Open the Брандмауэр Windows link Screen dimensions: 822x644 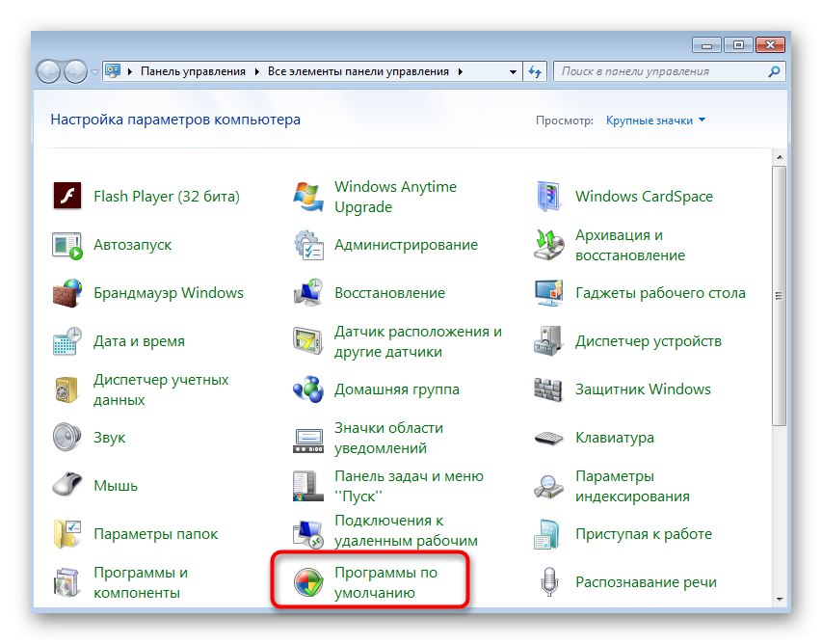click(x=169, y=293)
